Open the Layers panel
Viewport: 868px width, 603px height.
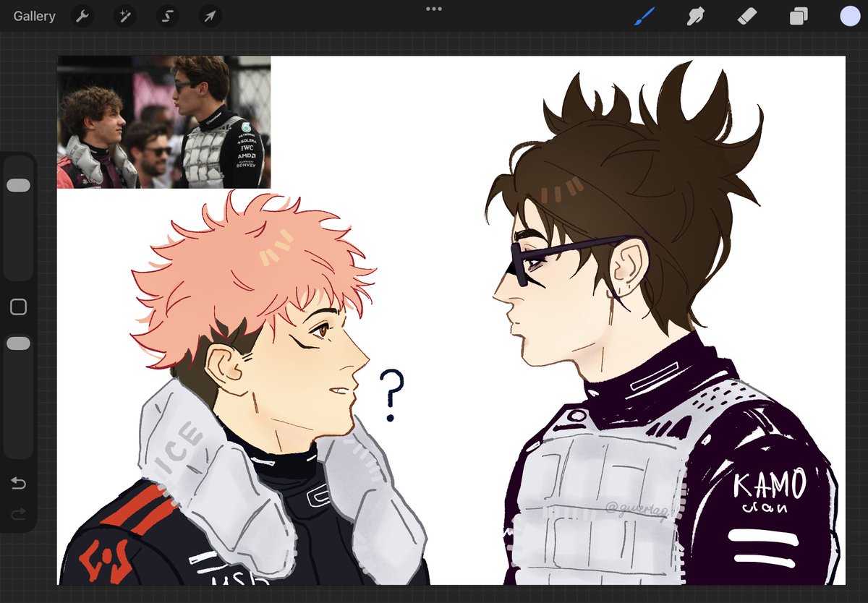pos(799,16)
